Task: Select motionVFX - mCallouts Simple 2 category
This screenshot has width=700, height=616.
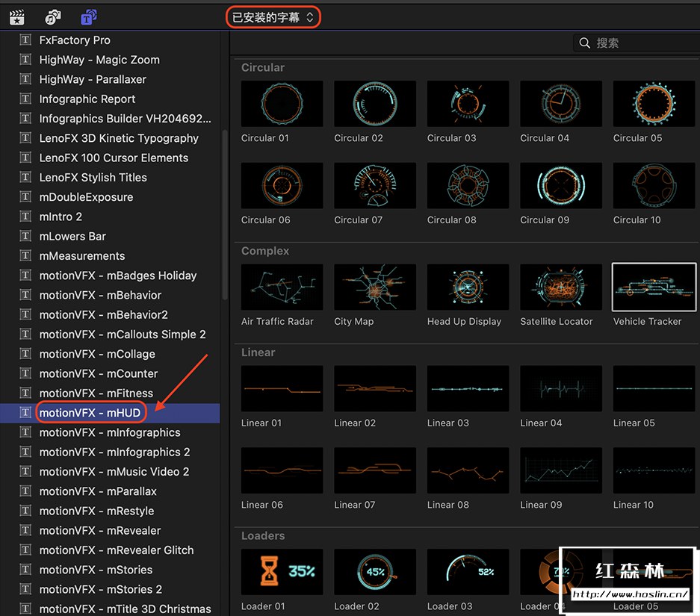Action: 110,335
